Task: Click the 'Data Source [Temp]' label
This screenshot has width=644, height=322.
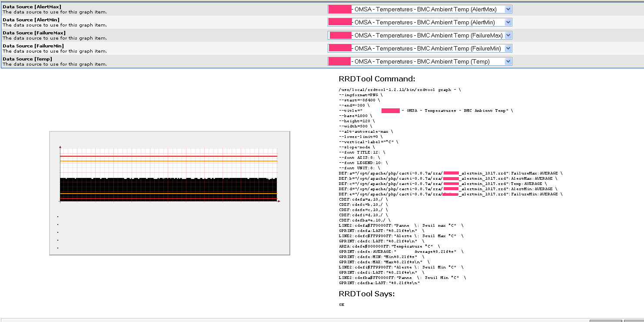Action: [x=27, y=59]
